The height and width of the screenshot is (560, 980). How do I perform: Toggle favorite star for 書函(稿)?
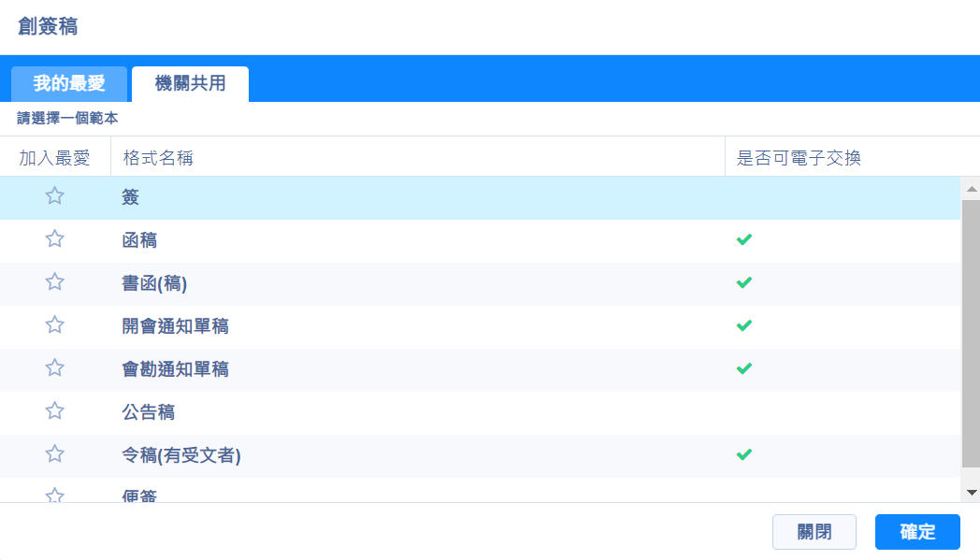pos(55,282)
